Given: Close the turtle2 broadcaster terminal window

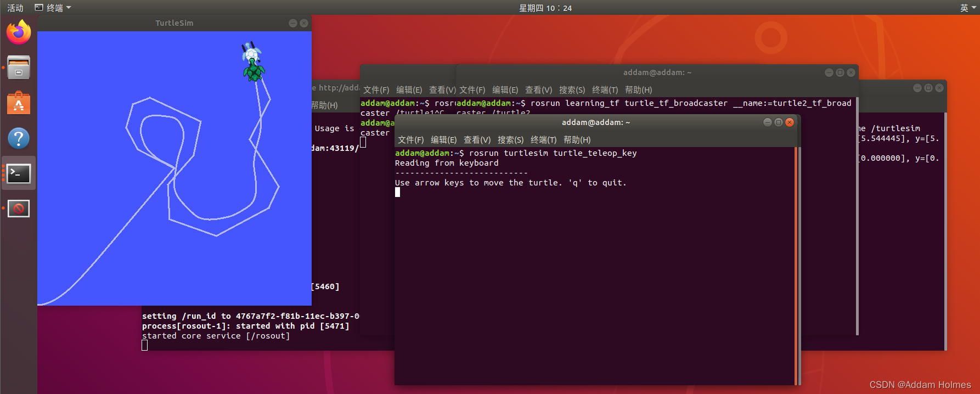Looking at the screenshot, I should point(851,72).
